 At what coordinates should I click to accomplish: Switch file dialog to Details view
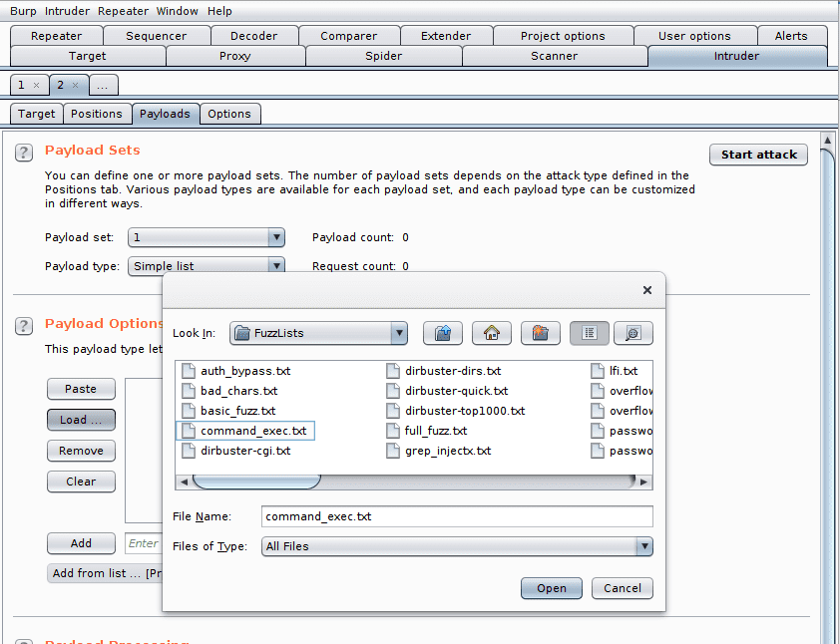[x=633, y=333]
